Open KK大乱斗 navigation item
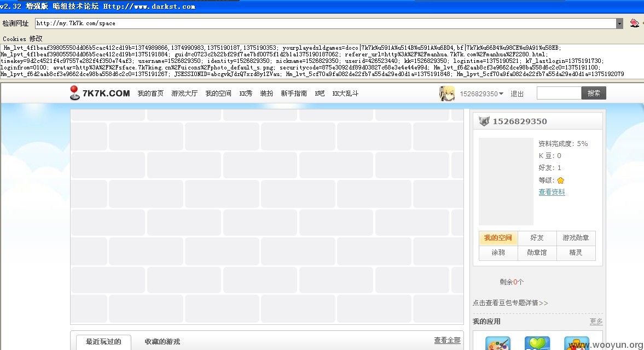644x350 pixels. click(345, 94)
